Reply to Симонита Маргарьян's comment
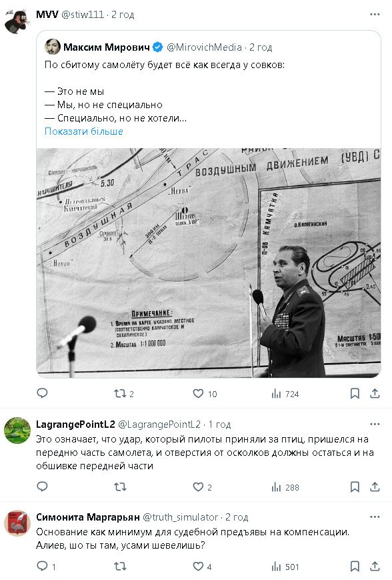Viewport: 392px width, 580px height. click(x=46, y=566)
